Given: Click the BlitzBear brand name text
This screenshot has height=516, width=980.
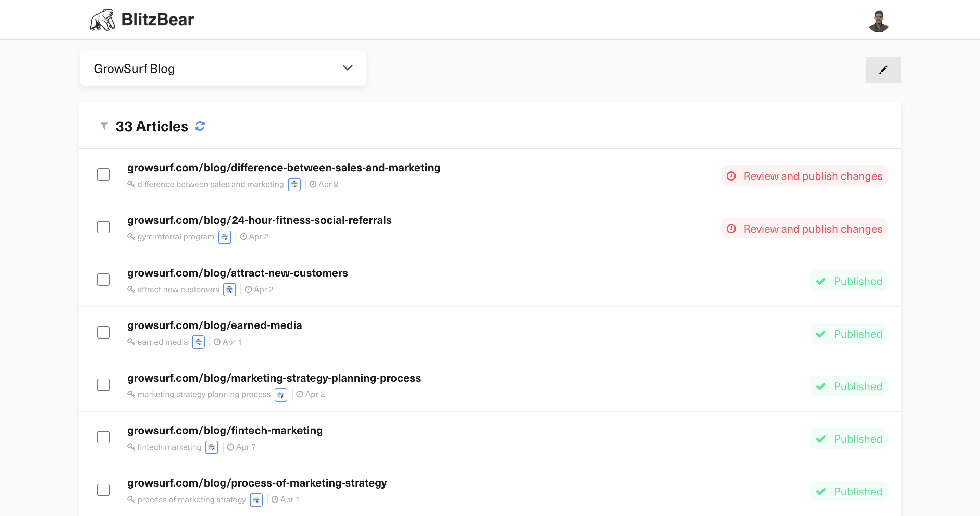Looking at the screenshot, I should click(x=158, y=20).
